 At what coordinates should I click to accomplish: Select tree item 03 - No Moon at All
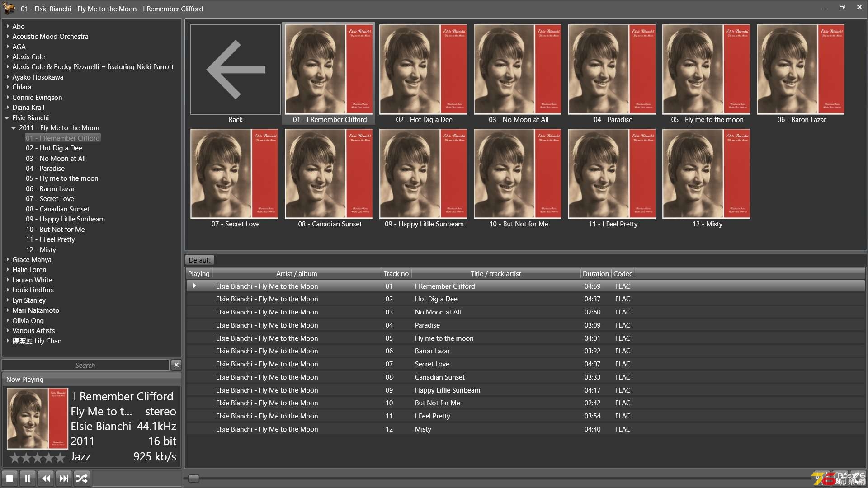(56, 159)
